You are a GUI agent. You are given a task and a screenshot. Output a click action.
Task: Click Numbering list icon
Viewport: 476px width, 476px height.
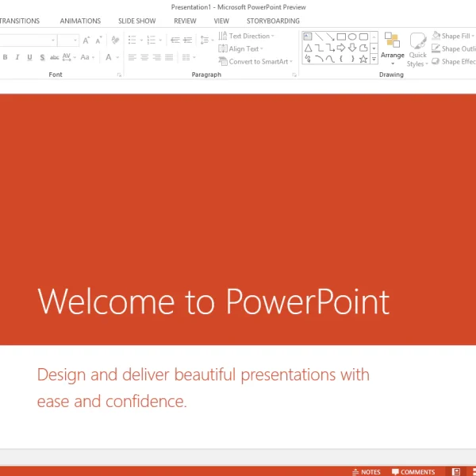152,40
